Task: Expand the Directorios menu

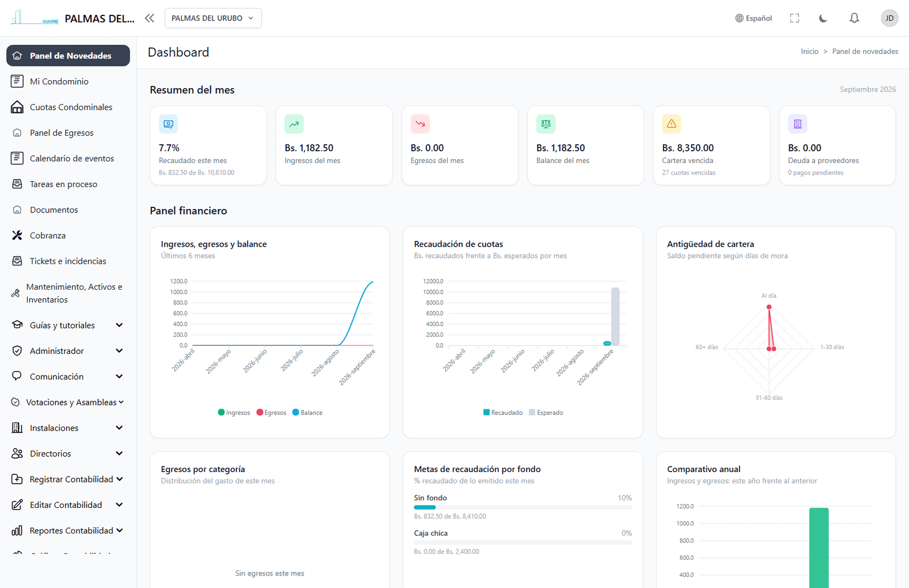Action: pyautogui.click(x=68, y=453)
